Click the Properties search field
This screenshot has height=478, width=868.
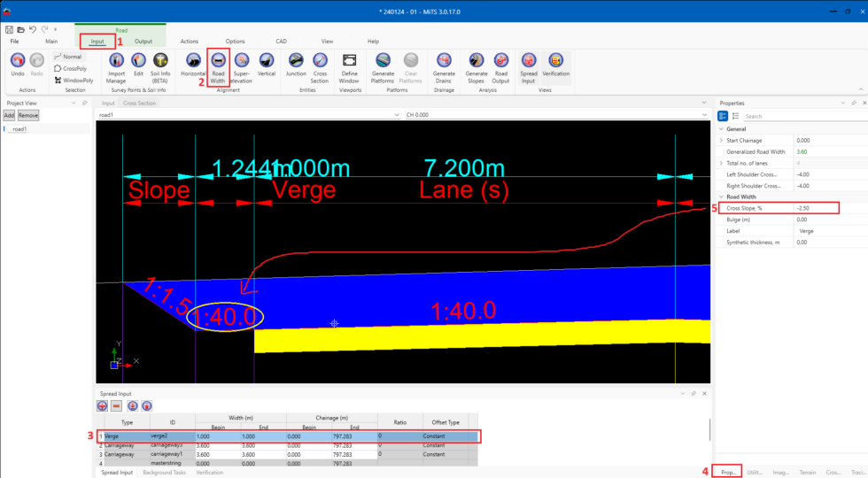click(x=804, y=116)
